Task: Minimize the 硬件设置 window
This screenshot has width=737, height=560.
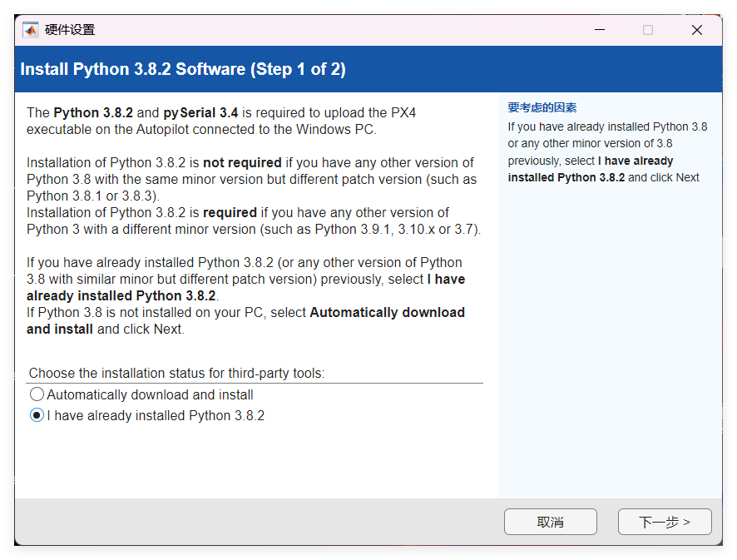Action: click(x=599, y=30)
